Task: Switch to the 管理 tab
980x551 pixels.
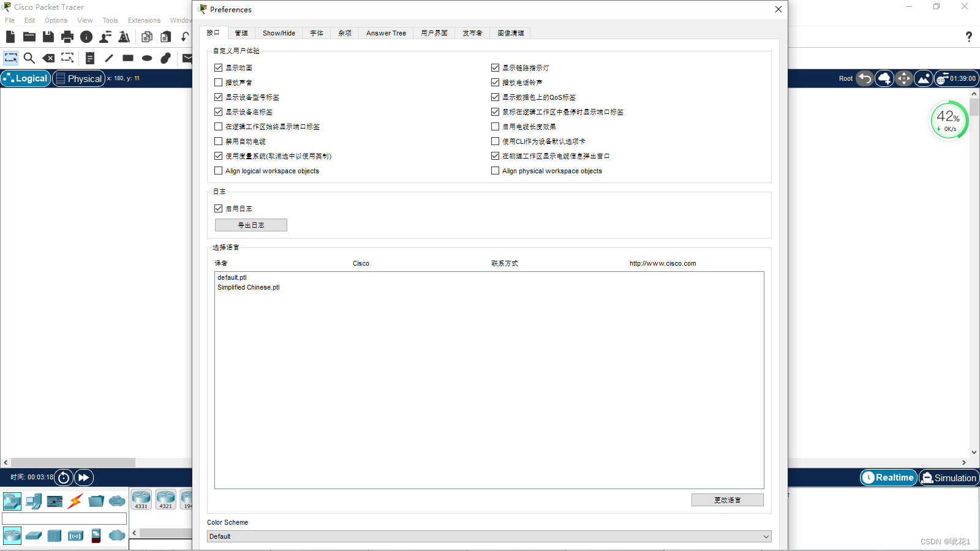Action: [241, 33]
